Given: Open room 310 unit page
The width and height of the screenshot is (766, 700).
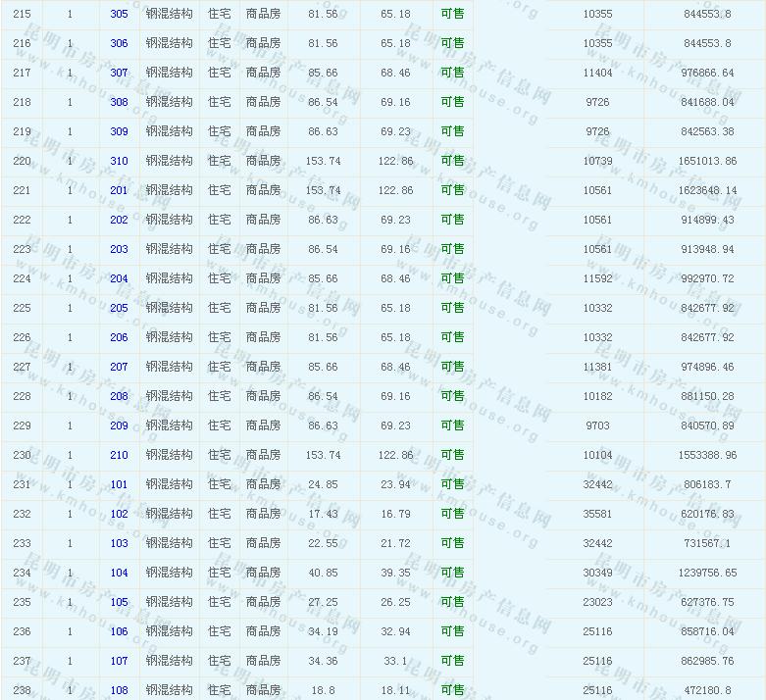Looking at the screenshot, I should [119, 161].
